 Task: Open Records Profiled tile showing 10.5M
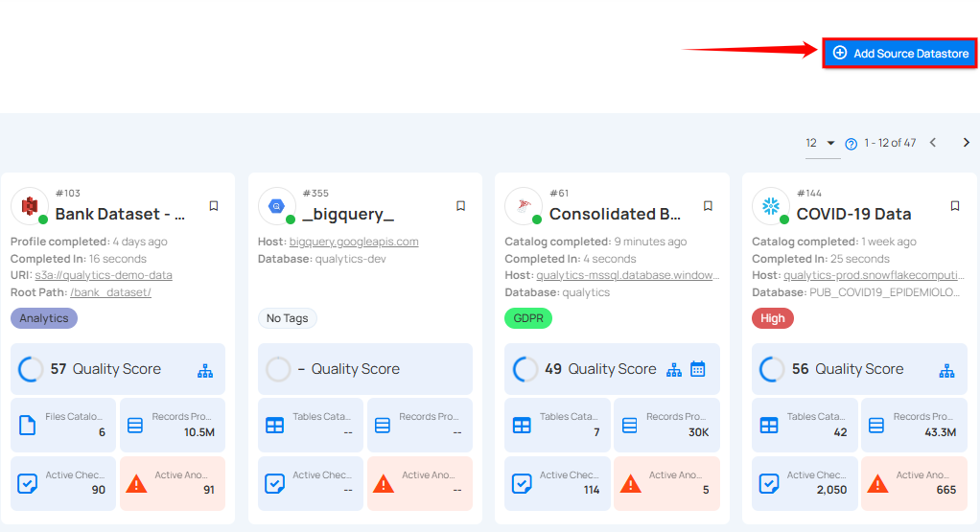point(173,425)
